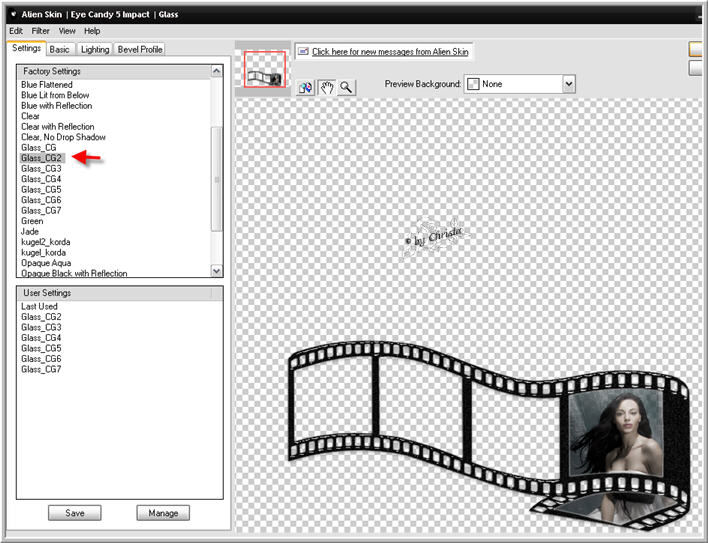Select Glass_CG7 in User Settings

coord(41,369)
